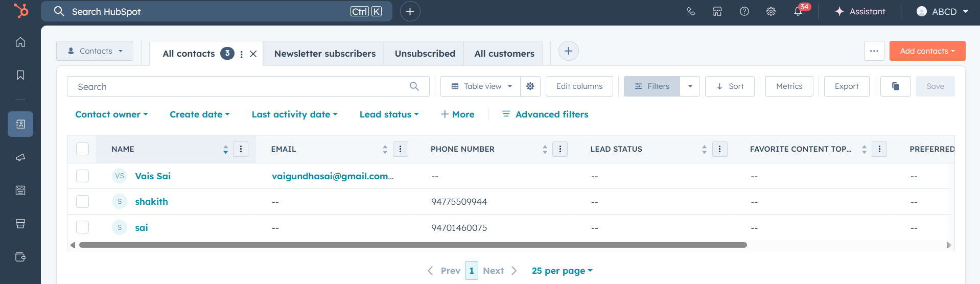Screen dimensions: 980x284
Task: Click the Edit columns button
Action: click(x=579, y=86)
